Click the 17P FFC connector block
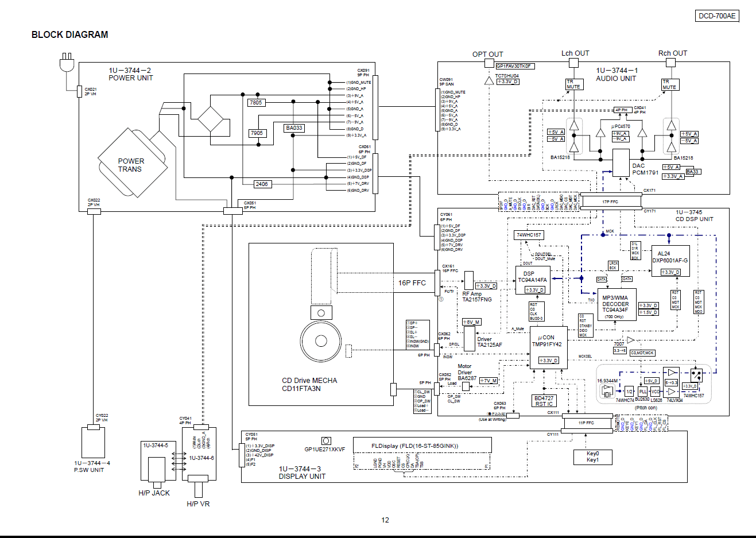The image size is (756, 538). tap(610, 202)
